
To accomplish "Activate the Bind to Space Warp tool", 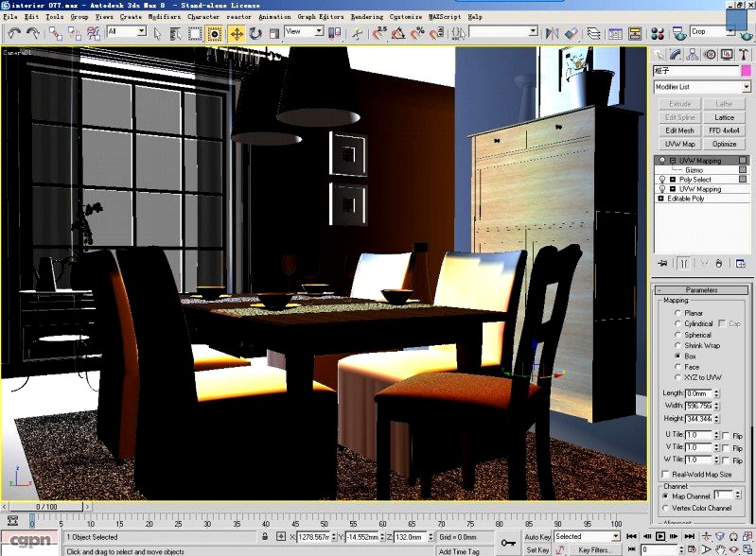I will 93,33.
